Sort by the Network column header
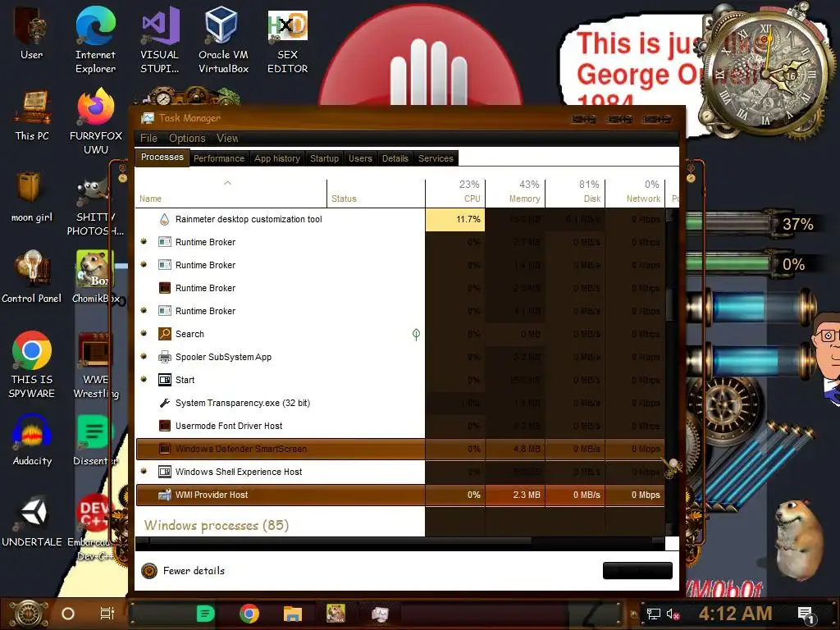840x630 pixels. pyautogui.click(x=636, y=194)
